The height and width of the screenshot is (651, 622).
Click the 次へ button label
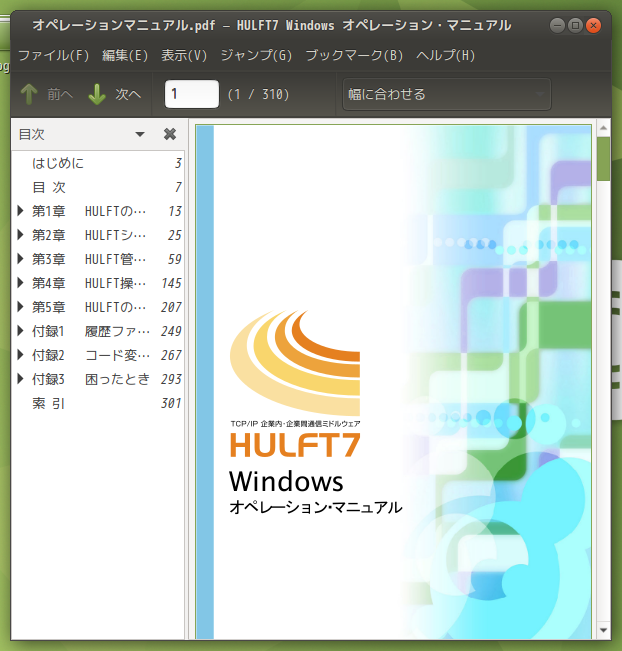128,94
